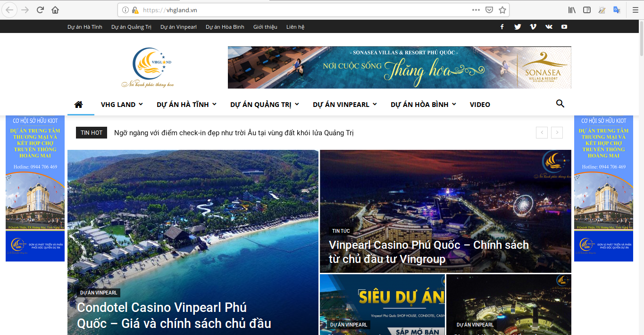The image size is (644, 335).
Task: Open the browser Library icon
Action: tap(572, 10)
